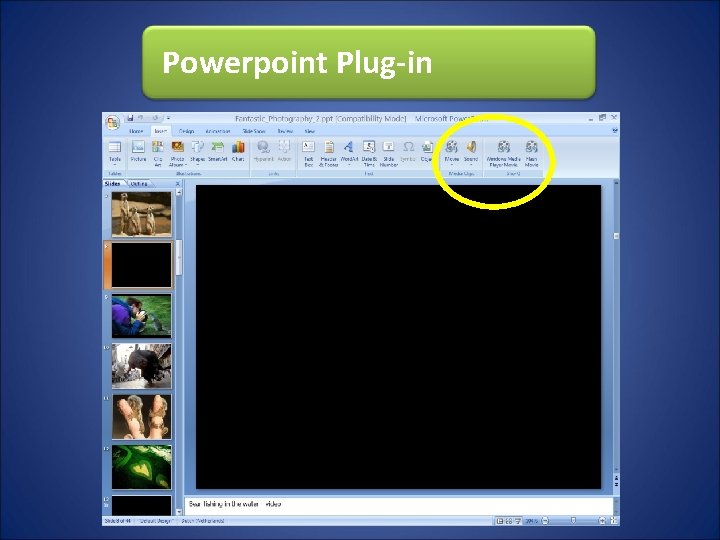Open the View ribbon tab
The width and height of the screenshot is (720, 540).
(x=310, y=131)
